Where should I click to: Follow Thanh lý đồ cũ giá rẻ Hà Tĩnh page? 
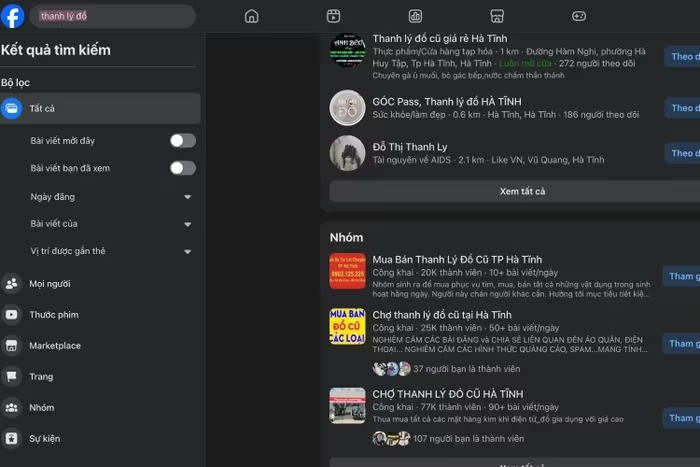683,56
